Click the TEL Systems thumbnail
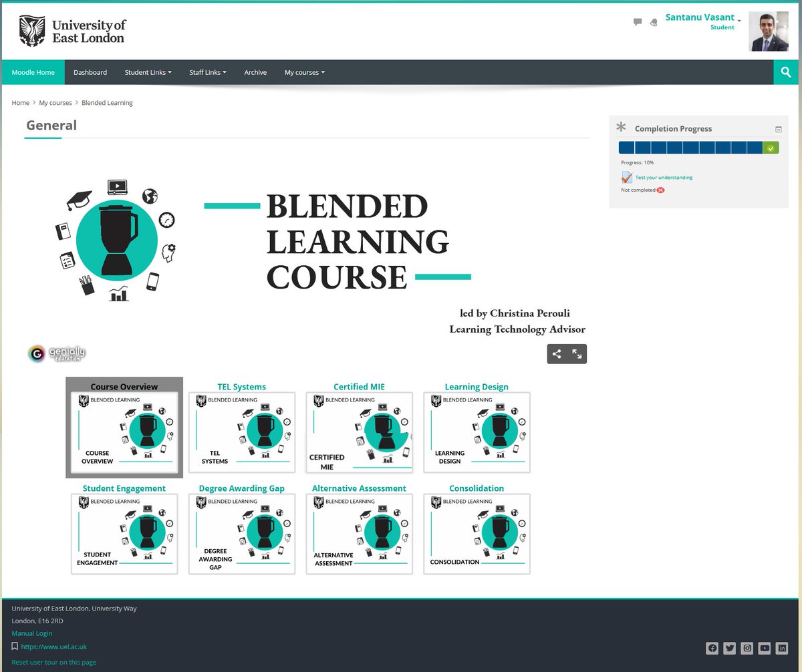This screenshot has width=802, height=672. [242, 432]
